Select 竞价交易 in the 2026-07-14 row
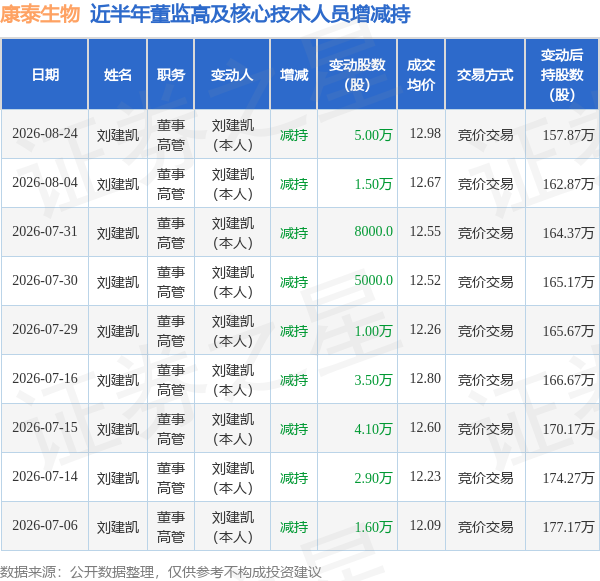This screenshot has height=581, width=600. click(485, 478)
